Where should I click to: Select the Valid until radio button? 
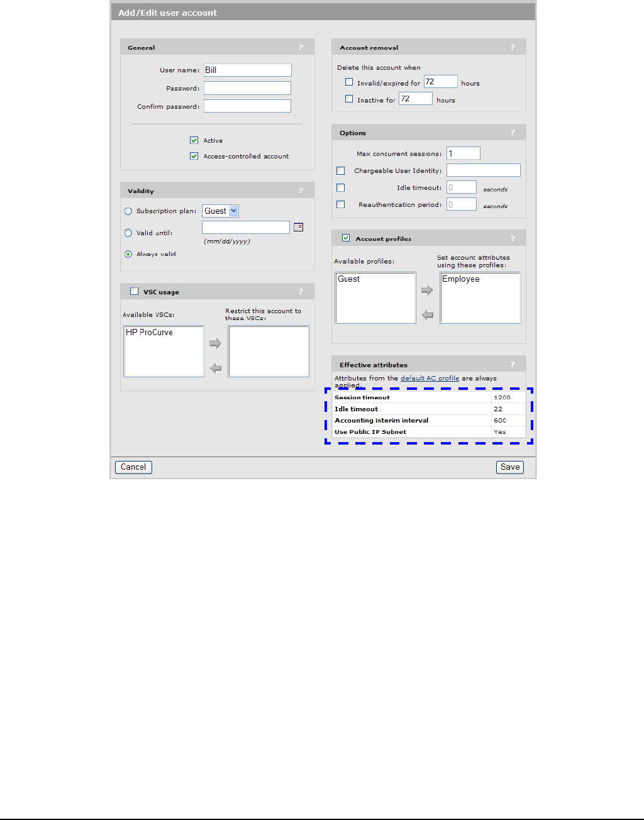coord(128,233)
